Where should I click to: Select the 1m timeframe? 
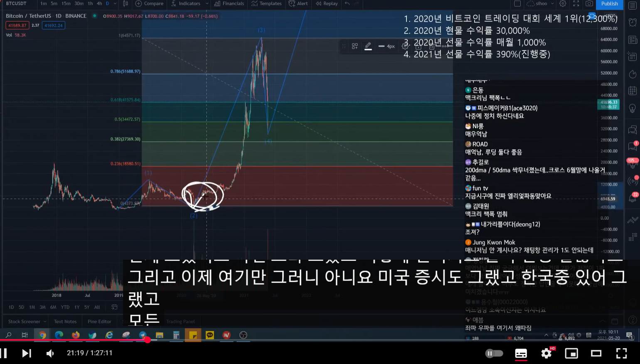(x=43, y=4)
